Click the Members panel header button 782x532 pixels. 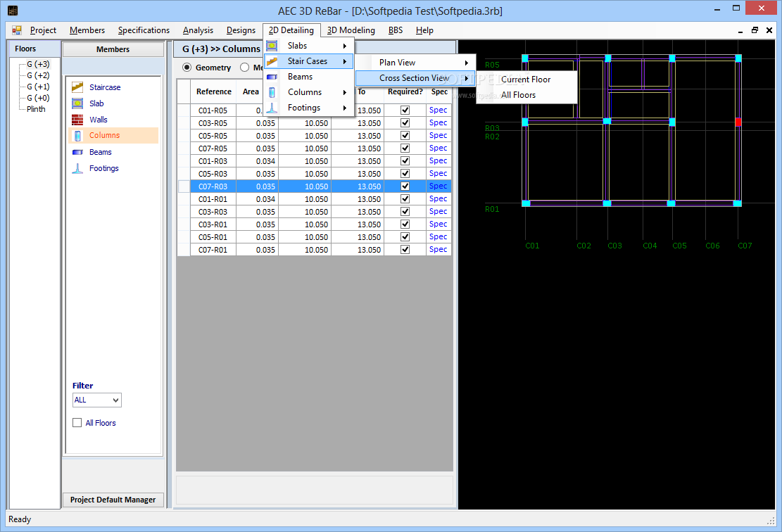click(113, 49)
